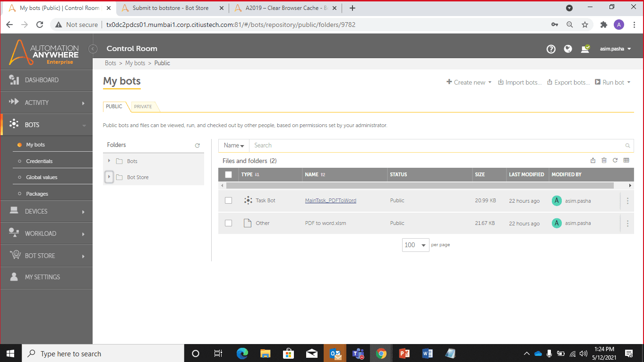Open Outlook from the taskbar
The height and width of the screenshot is (362, 644).
click(335, 353)
